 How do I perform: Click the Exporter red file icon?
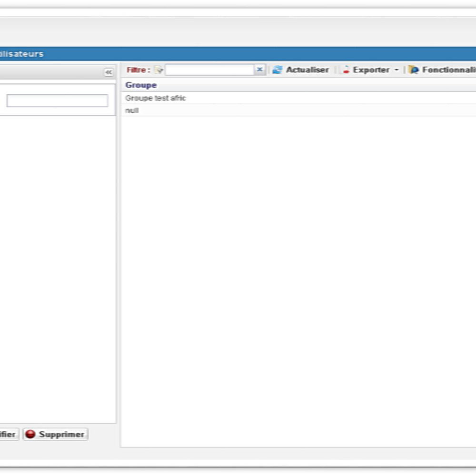coord(346,70)
